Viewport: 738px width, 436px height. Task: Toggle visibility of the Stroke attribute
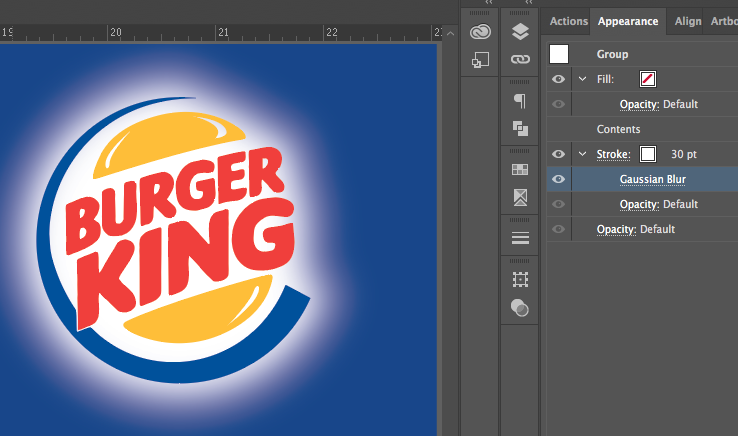pyautogui.click(x=558, y=154)
